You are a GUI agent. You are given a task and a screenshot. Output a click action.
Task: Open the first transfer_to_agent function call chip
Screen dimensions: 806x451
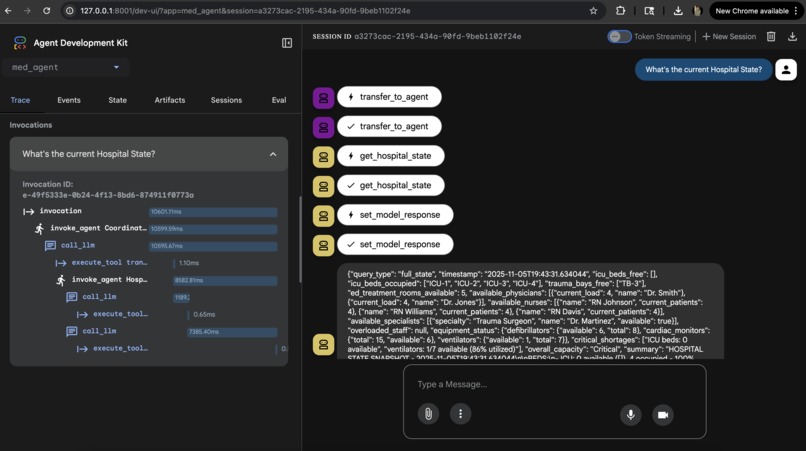389,97
